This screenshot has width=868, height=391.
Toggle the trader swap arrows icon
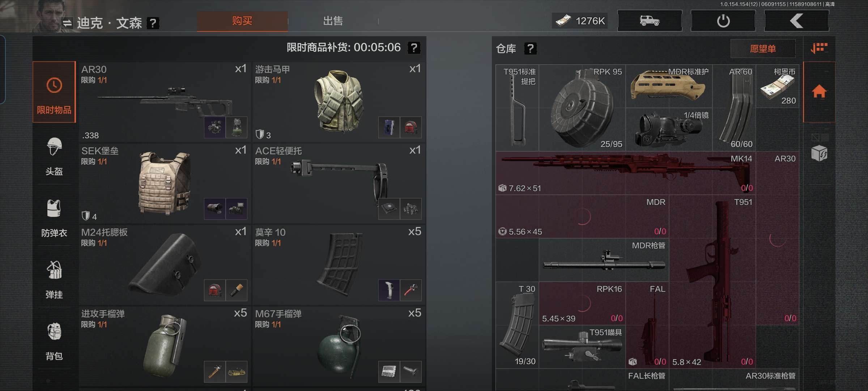(x=67, y=23)
